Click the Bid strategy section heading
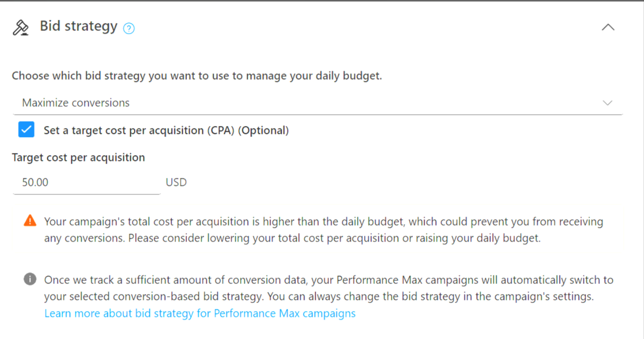Viewport: 644px width, 339px height. click(x=79, y=26)
